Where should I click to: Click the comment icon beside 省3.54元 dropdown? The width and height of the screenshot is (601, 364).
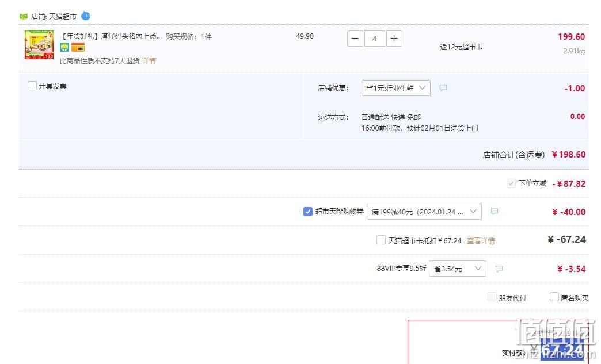click(x=499, y=269)
